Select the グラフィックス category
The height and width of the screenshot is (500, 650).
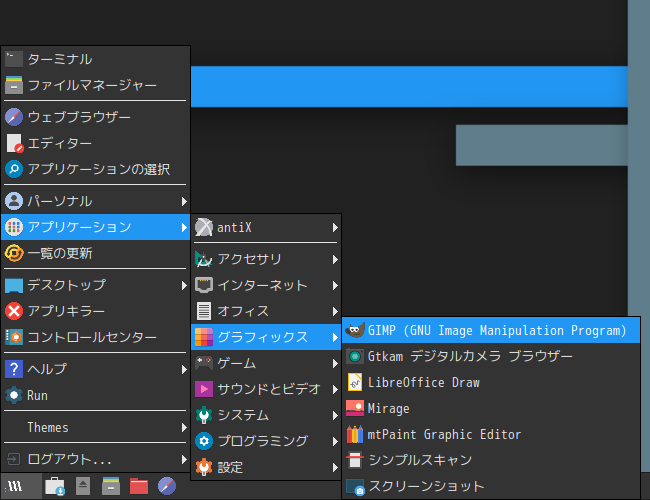[x=266, y=337]
